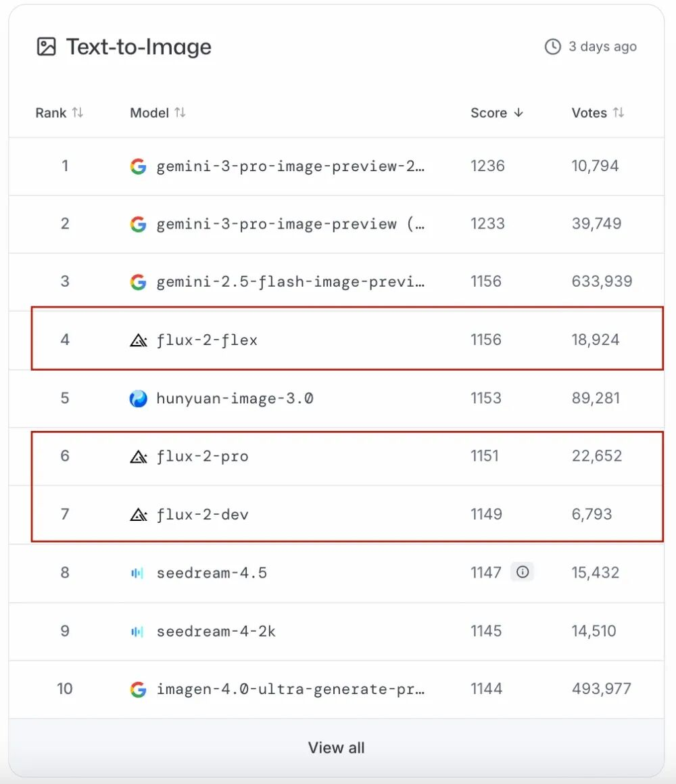Click the Text-to-Image heading title
This screenshot has width=676, height=784.
click(x=139, y=47)
